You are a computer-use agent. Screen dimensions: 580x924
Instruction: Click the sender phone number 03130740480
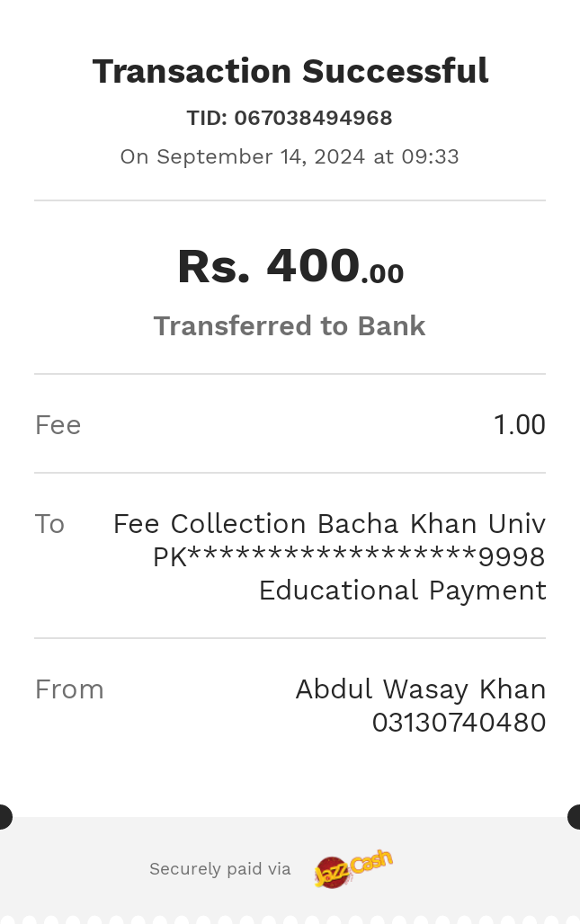click(460, 723)
